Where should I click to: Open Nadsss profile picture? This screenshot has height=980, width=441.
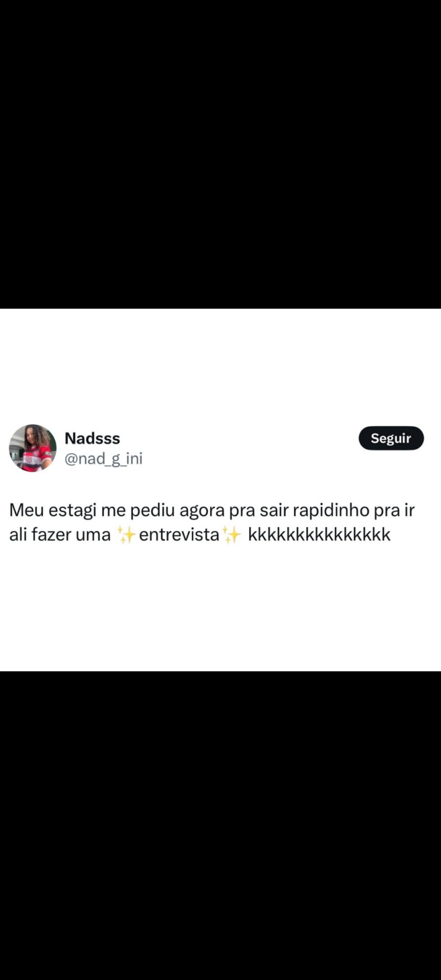33,448
